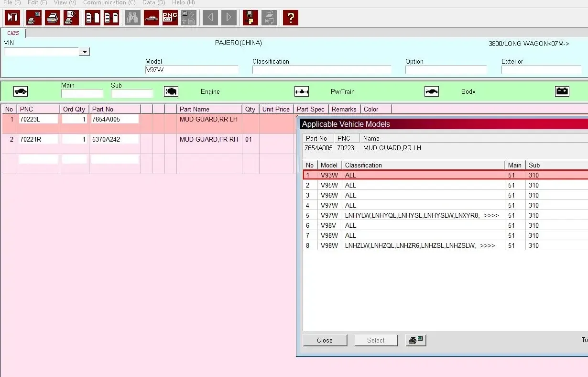The height and width of the screenshot is (377, 588).
Task: Open the Help menu
Action: tap(184, 2)
